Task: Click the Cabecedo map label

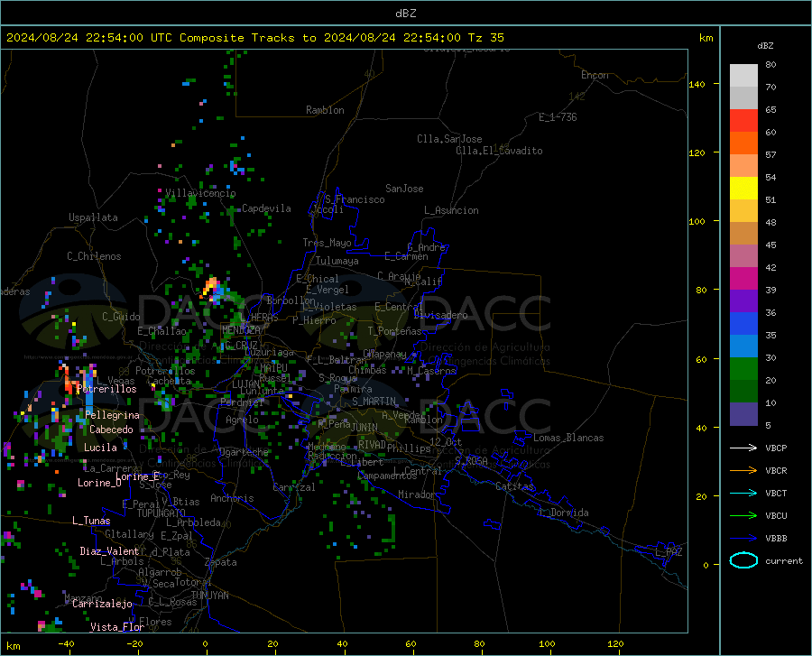Action: 111,430
